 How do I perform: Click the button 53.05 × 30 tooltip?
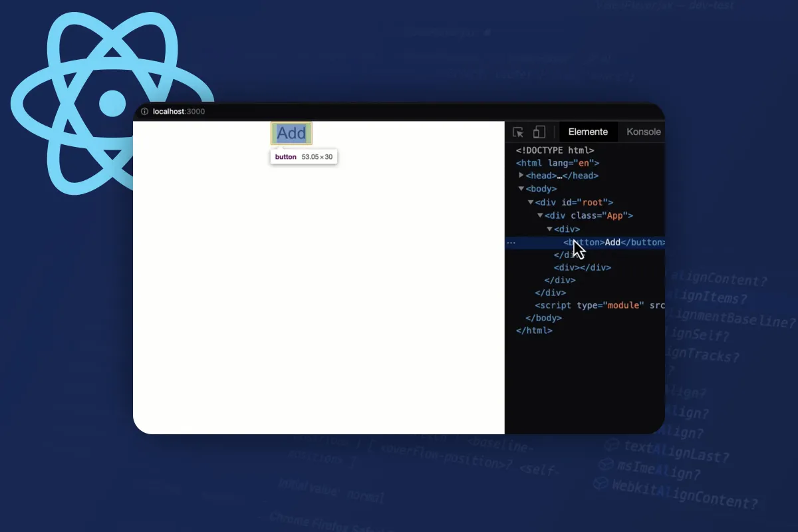[x=304, y=157]
